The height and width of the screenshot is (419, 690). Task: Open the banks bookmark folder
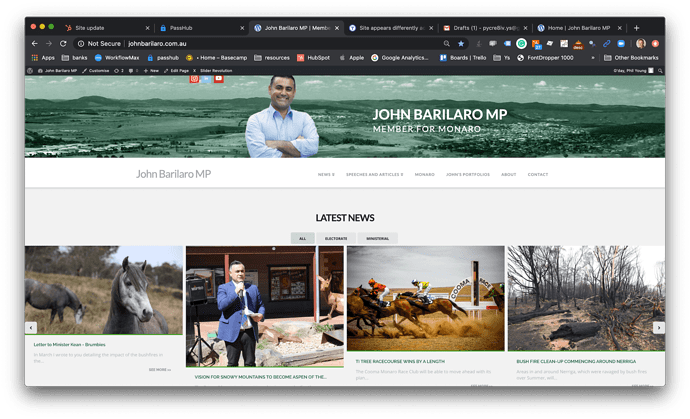(x=74, y=58)
